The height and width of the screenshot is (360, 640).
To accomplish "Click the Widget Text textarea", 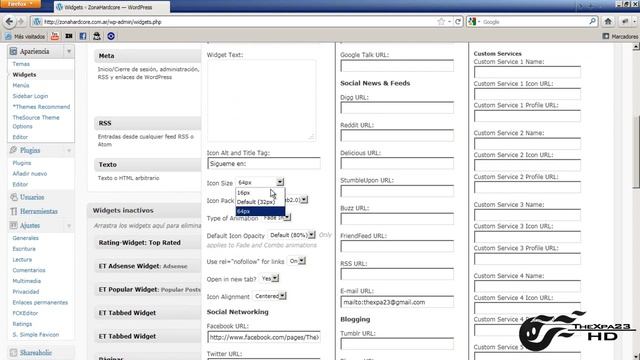I will pyautogui.click(x=261, y=100).
